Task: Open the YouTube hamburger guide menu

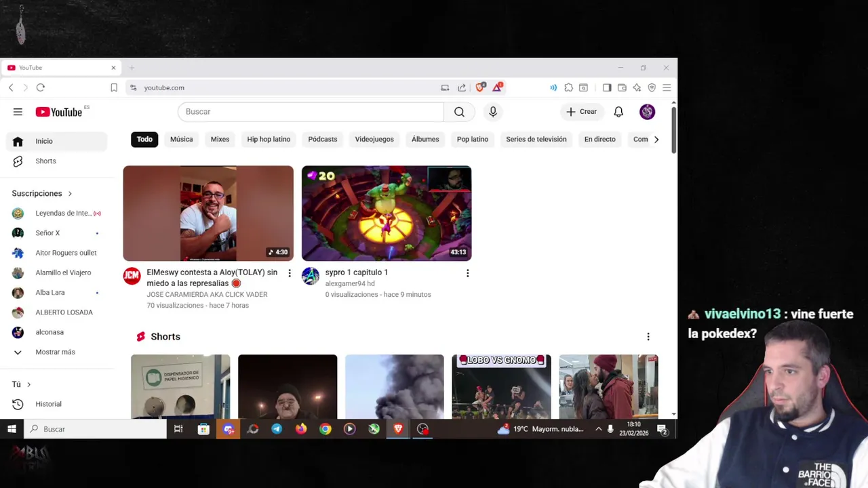Action: point(18,112)
